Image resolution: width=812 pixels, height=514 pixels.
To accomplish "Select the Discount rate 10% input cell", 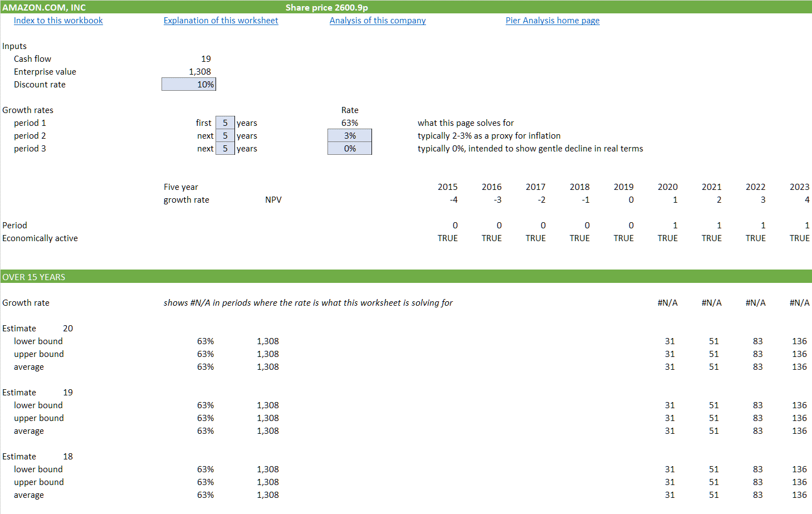I will (x=189, y=84).
